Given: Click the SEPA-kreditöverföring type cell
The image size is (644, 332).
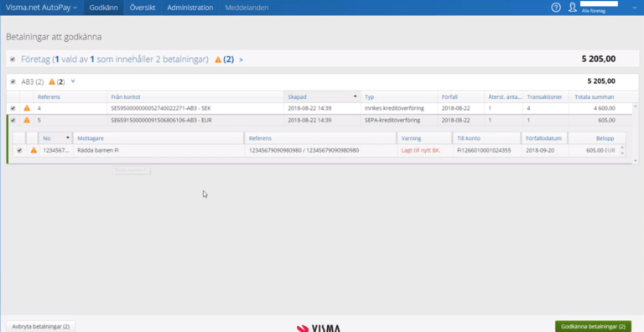Looking at the screenshot, I should pos(392,121).
